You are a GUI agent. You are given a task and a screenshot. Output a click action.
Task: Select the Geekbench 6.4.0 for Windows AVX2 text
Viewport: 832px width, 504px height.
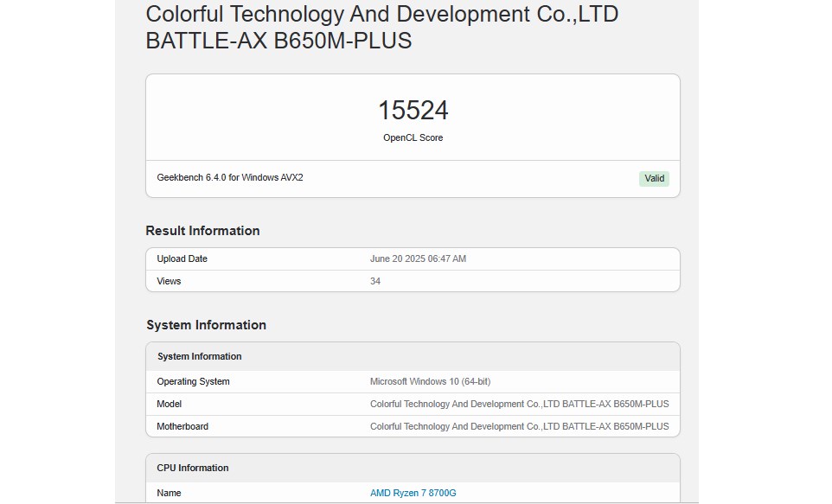(x=230, y=177)
